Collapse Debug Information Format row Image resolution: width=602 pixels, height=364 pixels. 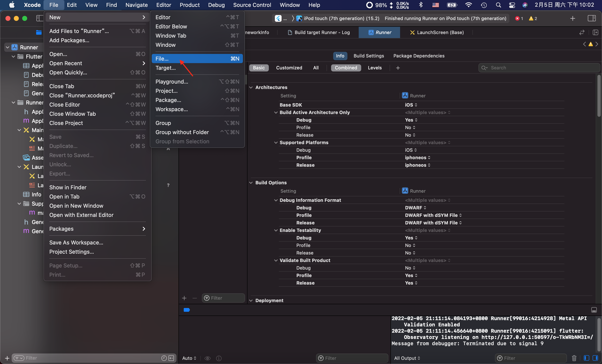[276, 200]
